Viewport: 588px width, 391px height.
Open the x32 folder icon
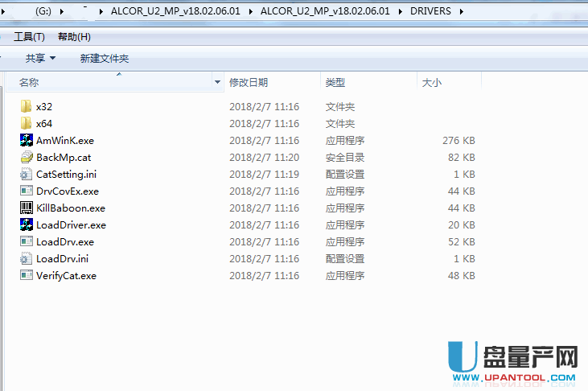point(26,106)
